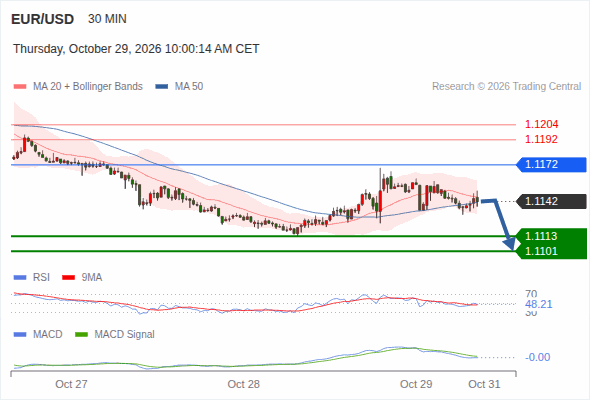Image resolution: width=590 pixels, height=400 pixels.
Task: Click the green 1.1113 support price tag
Action: click(x=551, y=236)
